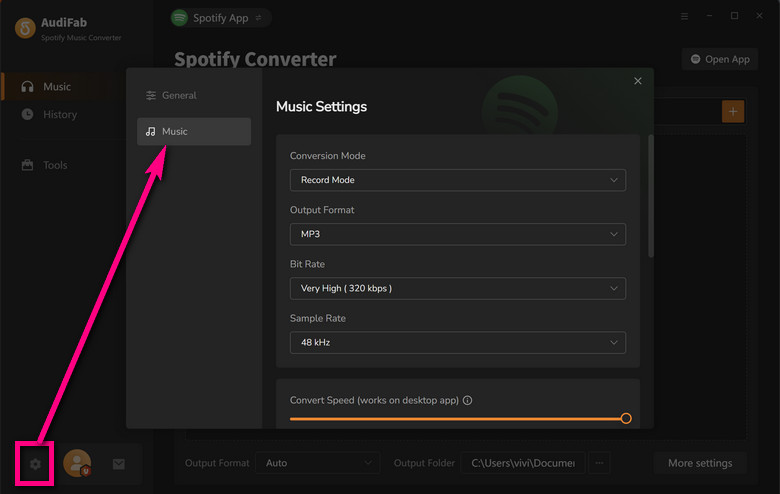Image resolution: width=780 pixels, height=494 pixels.
Task: Select the General settings tab
Action: pyautogui.click(x=194, y=96)
